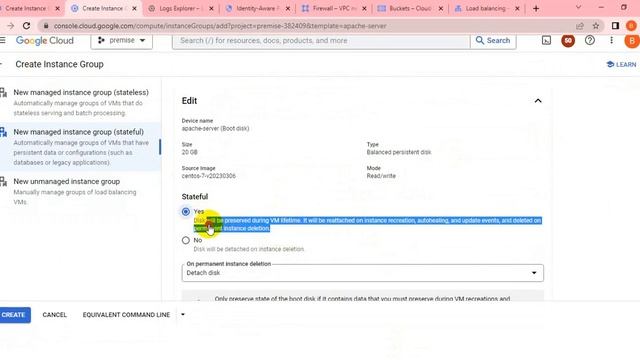Click the 'Balanced persistent disk' type value
The height and width of the screenshot is (360, 640).
399,152
